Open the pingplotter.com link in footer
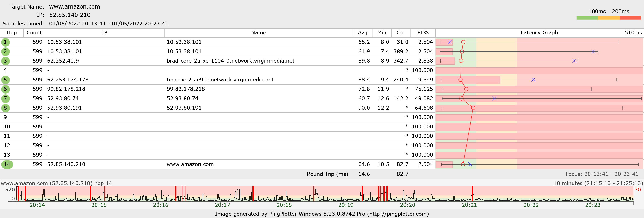The width and height of the screenshot is (644, 218). click(x=398, y=214)
